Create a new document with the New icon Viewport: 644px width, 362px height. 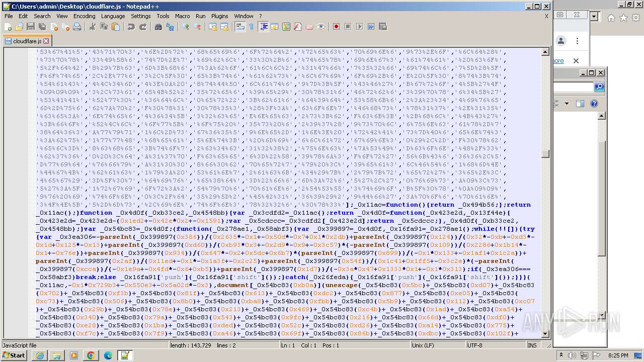click(x=9, y=27)
